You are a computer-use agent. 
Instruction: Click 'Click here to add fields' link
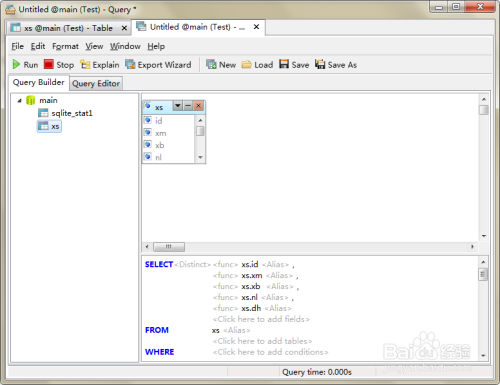pos(261,319)
